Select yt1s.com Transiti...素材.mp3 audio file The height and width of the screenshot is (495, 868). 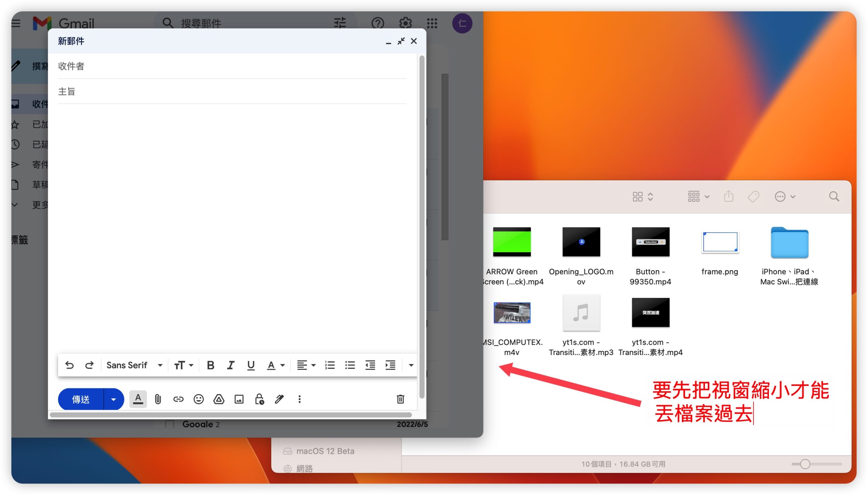tap(581, 313)
